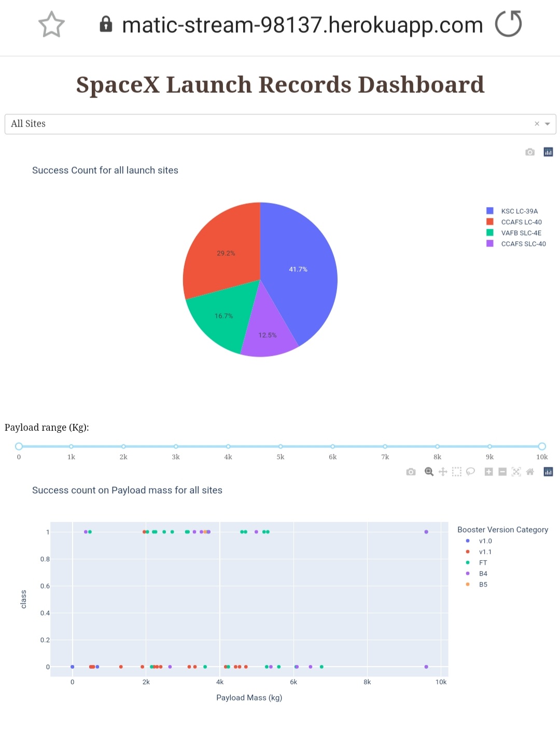Choose the Lasso Select tool
The width and height of the screenshot is (560, 746).
point(470,472)
